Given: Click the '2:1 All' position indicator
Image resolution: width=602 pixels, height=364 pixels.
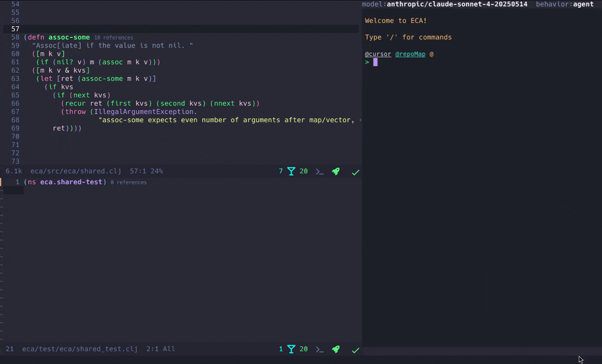Looking at the screenshot, I should [x=161, y=349].
